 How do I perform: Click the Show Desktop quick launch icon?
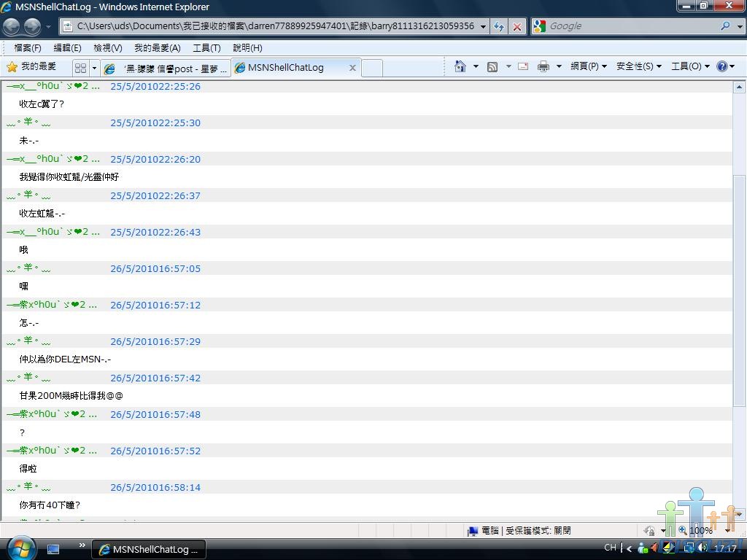point(53,549)
